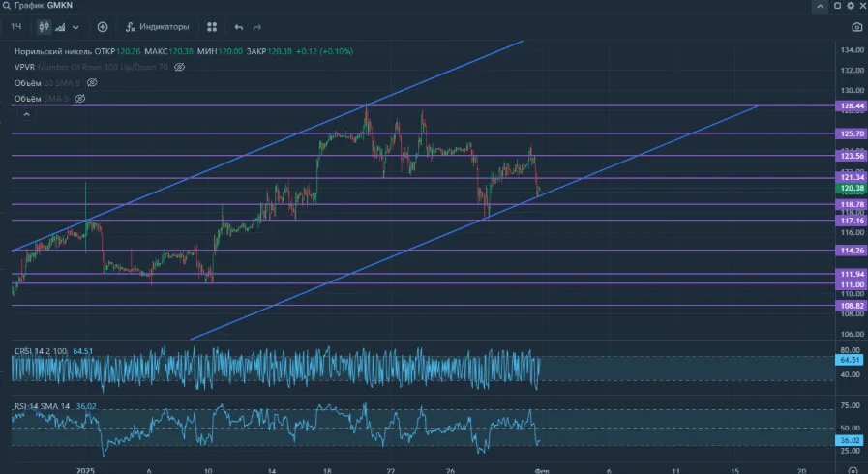Open symbol search magnifier for GMKN
868x474 pixels.
tap(6, 6)
